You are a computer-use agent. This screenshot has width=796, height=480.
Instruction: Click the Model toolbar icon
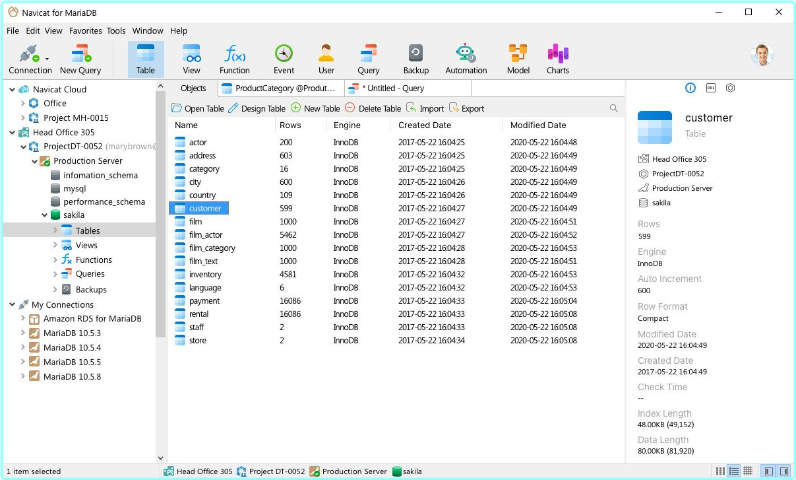coord(518,57)
